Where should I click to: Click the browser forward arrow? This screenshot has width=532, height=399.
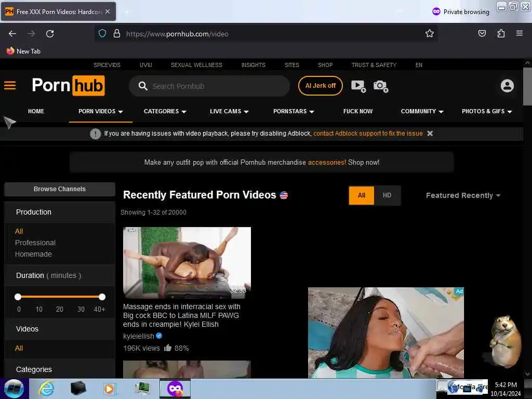click(31, 34)
